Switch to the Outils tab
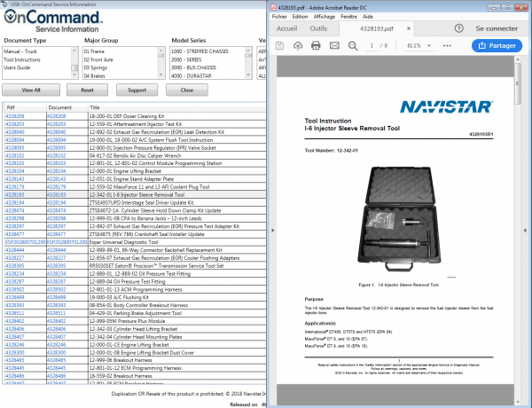This screenshot has width=532, height=408. (x=318, y=28)
